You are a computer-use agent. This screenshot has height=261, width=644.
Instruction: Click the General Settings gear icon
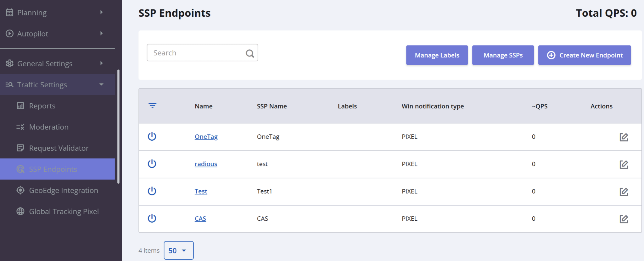9,63
